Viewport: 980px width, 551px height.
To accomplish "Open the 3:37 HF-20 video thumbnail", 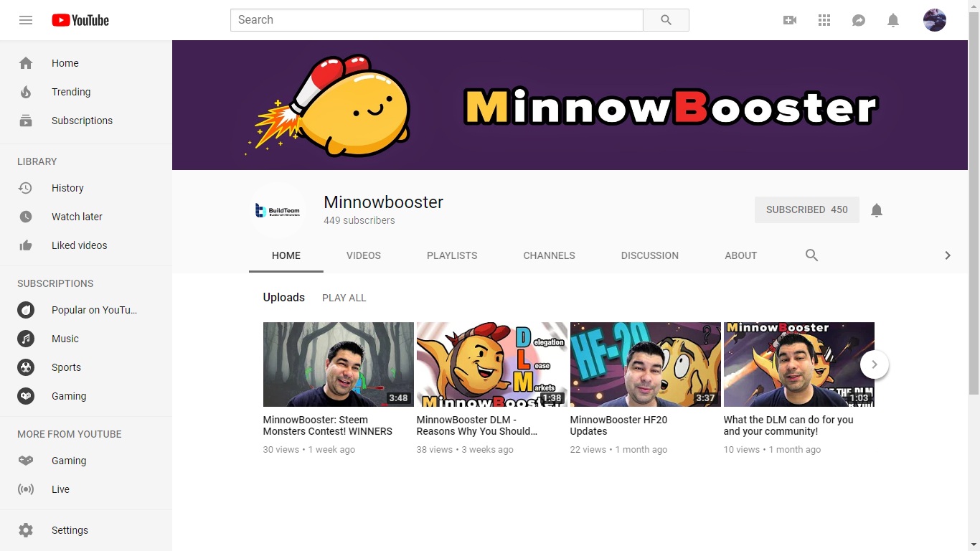I will pos(646,364).
